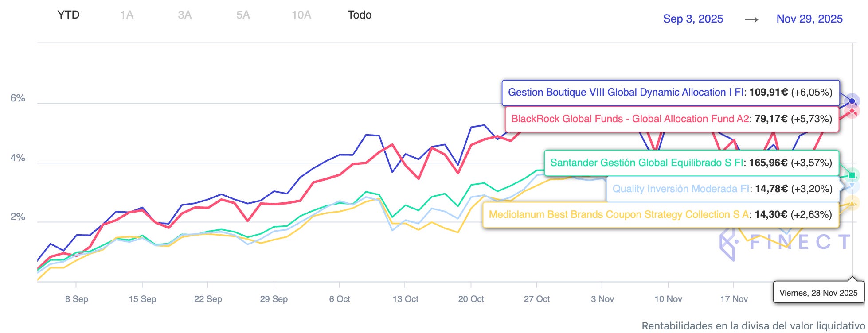The width and height of the screenshot is (868, 333).
Task: Click the arrow between date range fields
Action: (751, 19)
